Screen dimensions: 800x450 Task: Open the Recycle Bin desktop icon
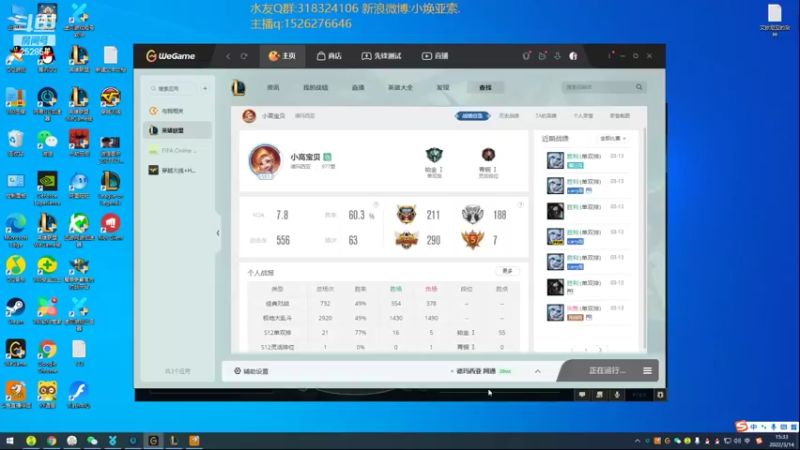(x=16, y=143)
